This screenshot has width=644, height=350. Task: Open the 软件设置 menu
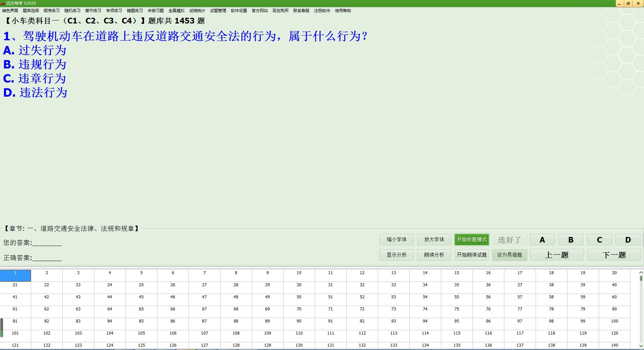[239, 11]
